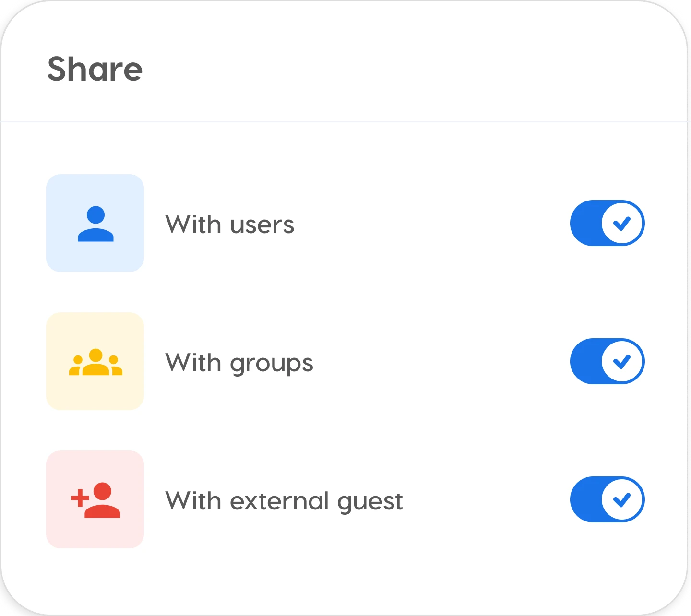
Task: Turn off sharing with external guest
Action: point(607,499)
